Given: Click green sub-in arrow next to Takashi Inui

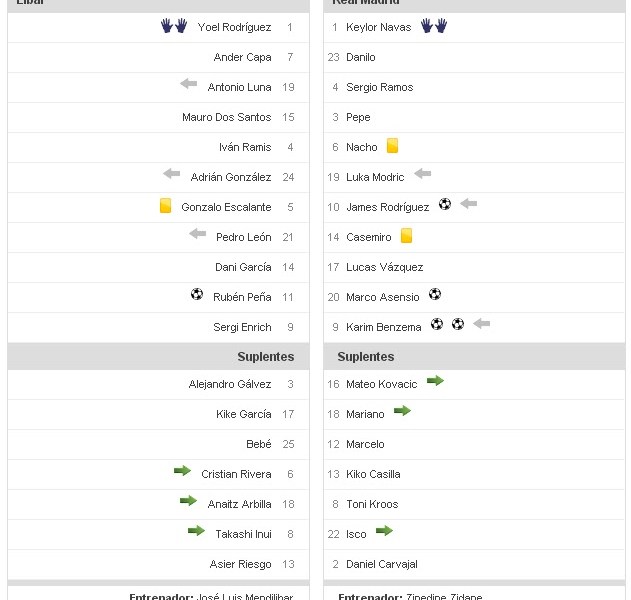Looking at the screenshot, I should coord(196,531).
